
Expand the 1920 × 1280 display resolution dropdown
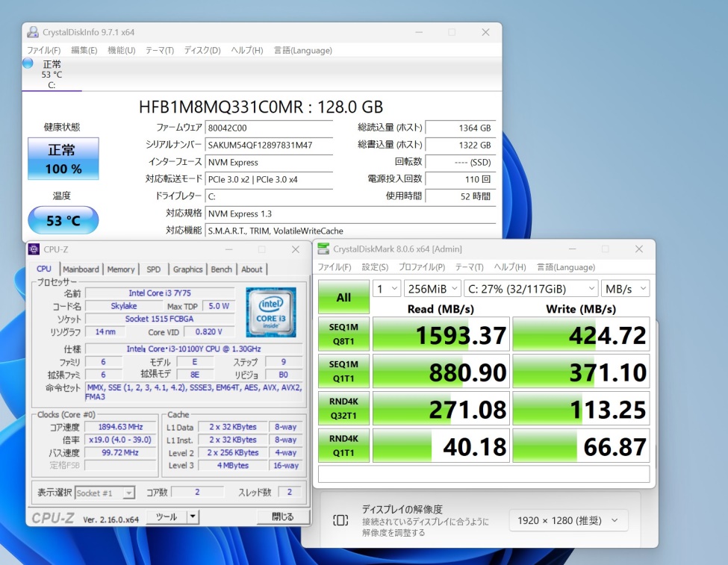568,520
